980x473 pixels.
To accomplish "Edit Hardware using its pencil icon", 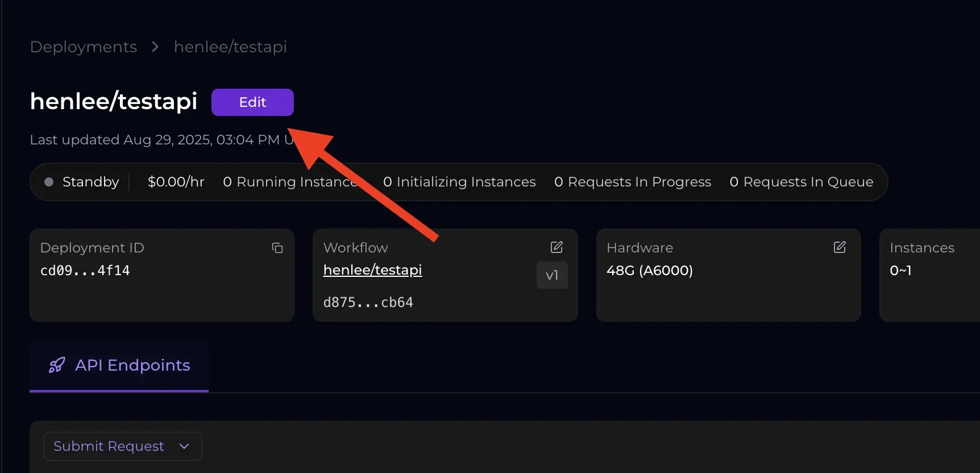I will (x=840, y=247).
